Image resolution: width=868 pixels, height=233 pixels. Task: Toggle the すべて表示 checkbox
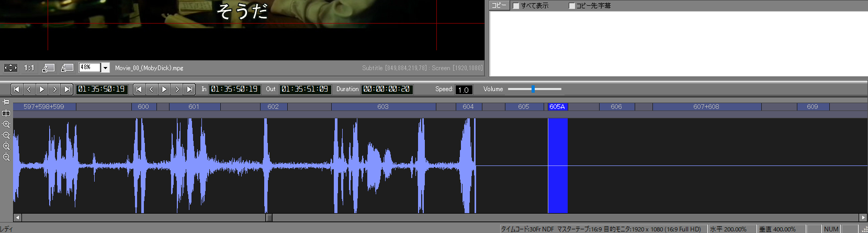tap(516, 6)
